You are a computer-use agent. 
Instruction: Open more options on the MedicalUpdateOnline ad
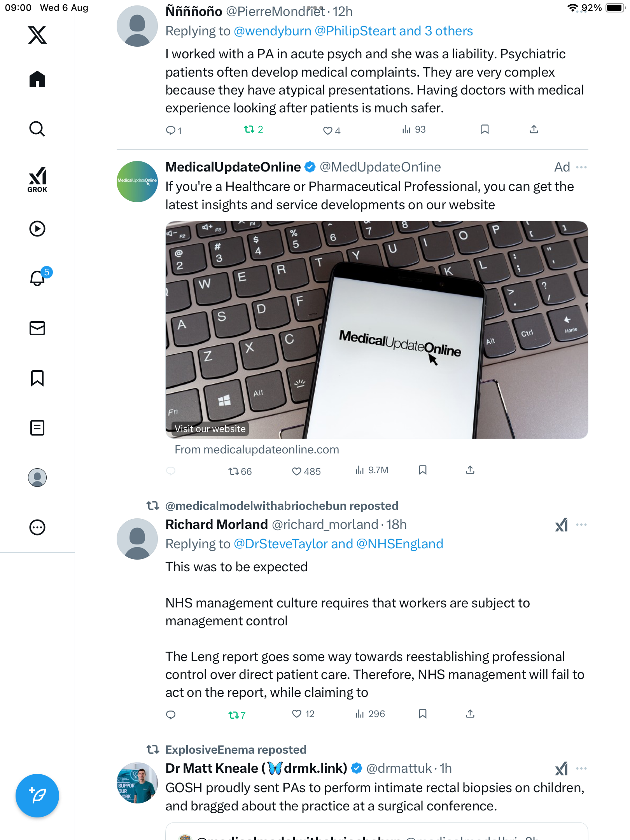click(581, 167)
